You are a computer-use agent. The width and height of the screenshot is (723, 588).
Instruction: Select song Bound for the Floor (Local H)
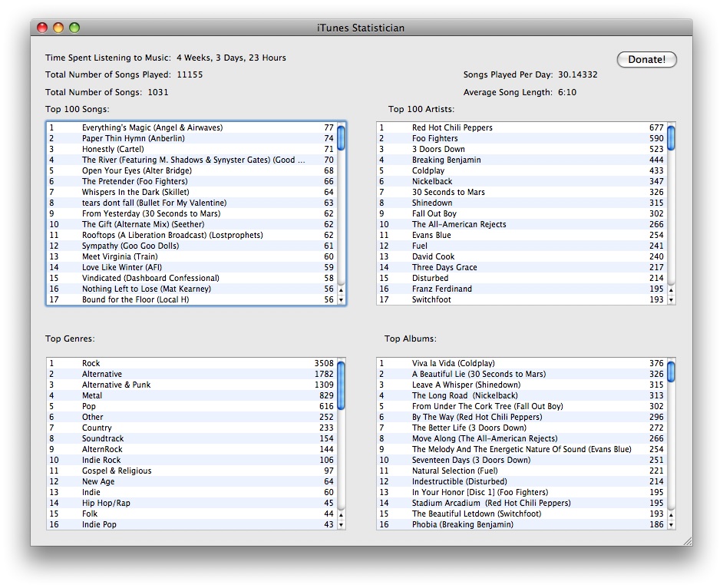191,299
